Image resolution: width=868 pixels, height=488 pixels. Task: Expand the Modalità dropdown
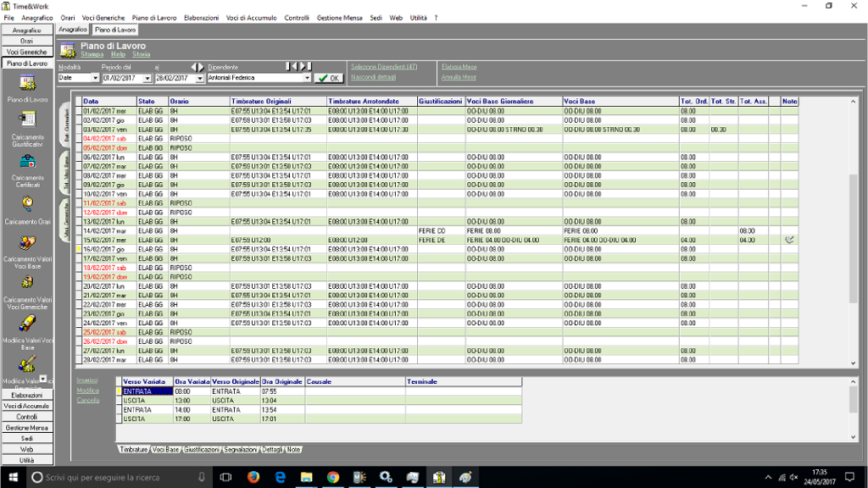click(95, 78)
